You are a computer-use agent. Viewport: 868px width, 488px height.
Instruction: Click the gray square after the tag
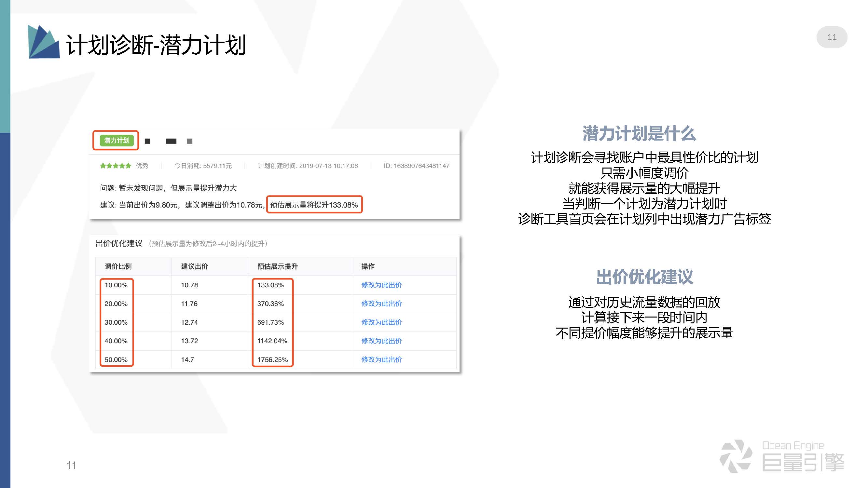click(190, 141)
